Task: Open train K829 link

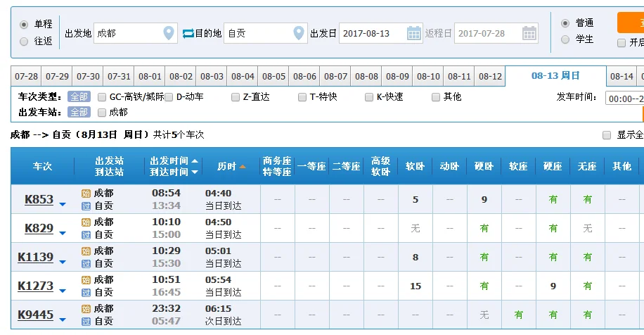Action: [39, 228]
